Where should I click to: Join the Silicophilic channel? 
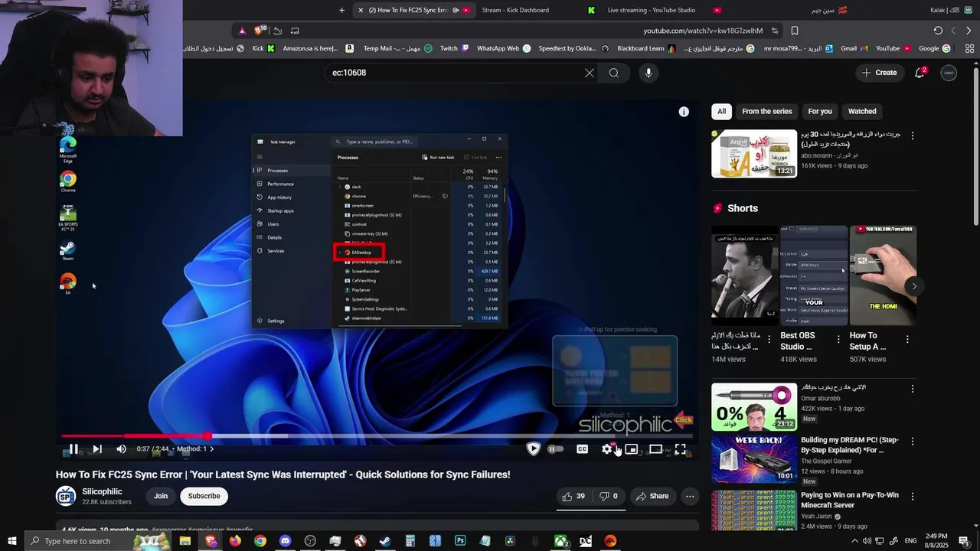pos(161,496)
